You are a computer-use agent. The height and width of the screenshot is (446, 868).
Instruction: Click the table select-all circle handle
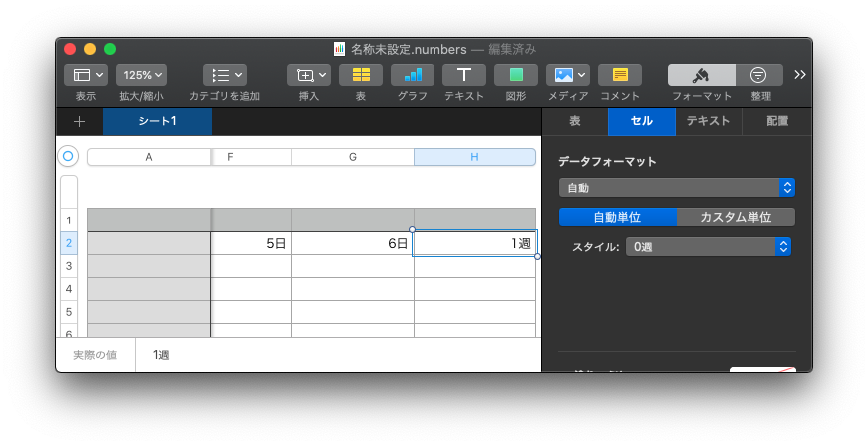(x=68, y=156)
